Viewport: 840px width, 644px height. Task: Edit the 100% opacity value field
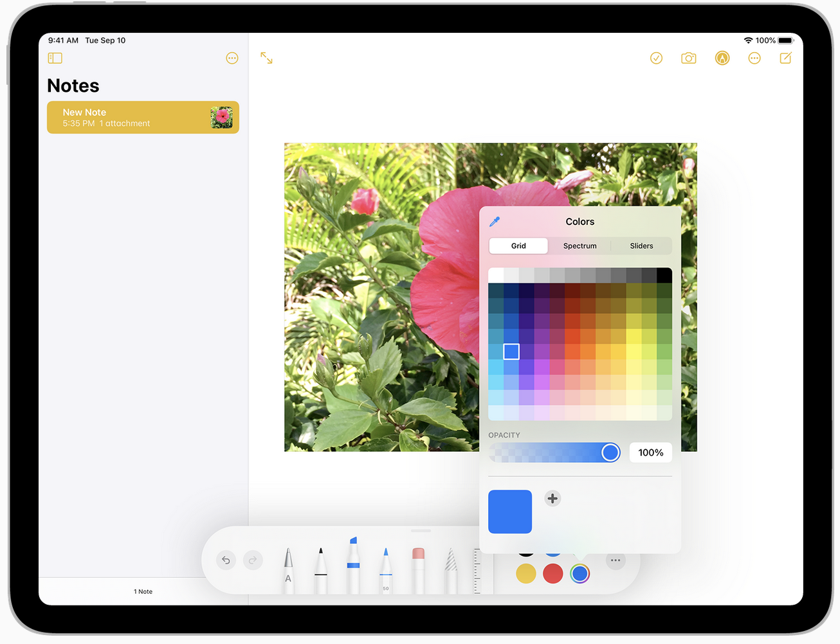coord(651,452)
